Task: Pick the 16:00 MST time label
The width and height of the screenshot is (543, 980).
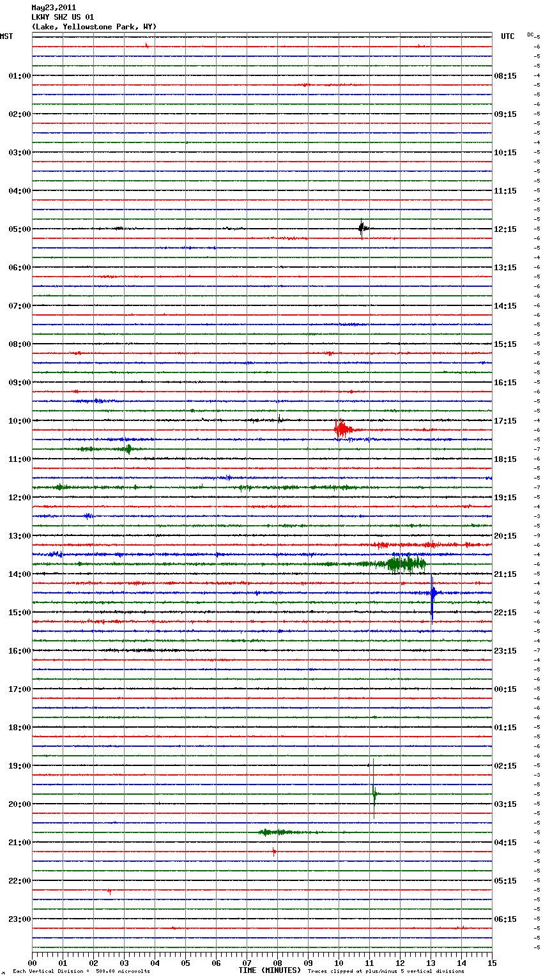Action: pos(19,651)
